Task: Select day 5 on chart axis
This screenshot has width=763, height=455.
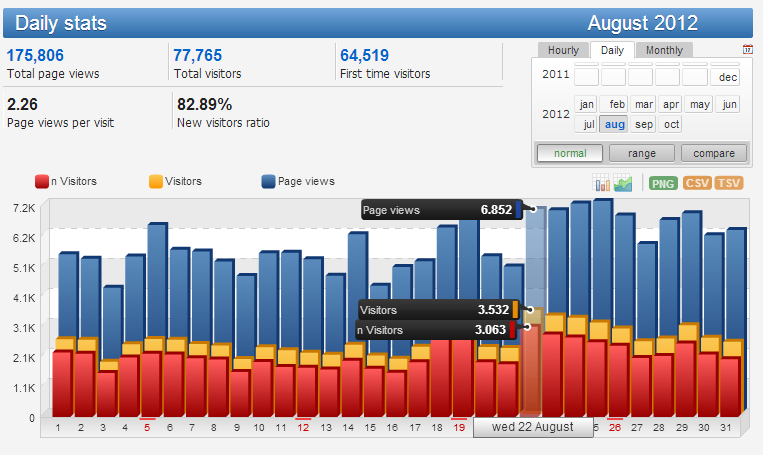Action: click(147, 427)
